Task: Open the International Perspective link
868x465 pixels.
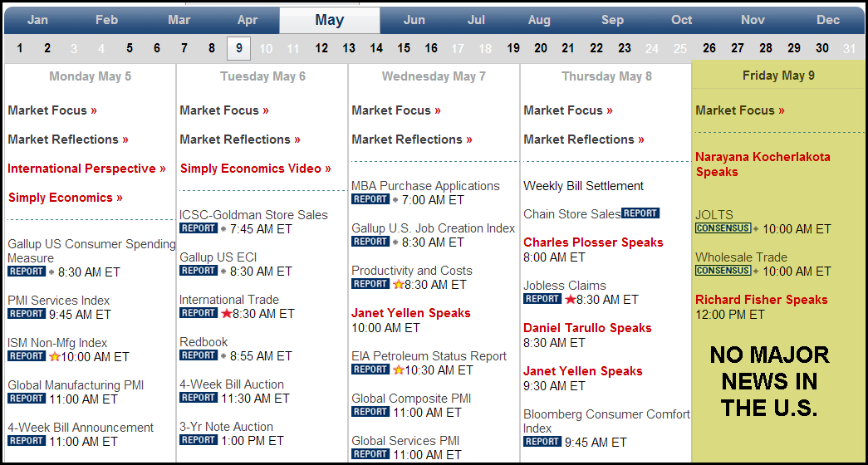Action: pos(87,169)
